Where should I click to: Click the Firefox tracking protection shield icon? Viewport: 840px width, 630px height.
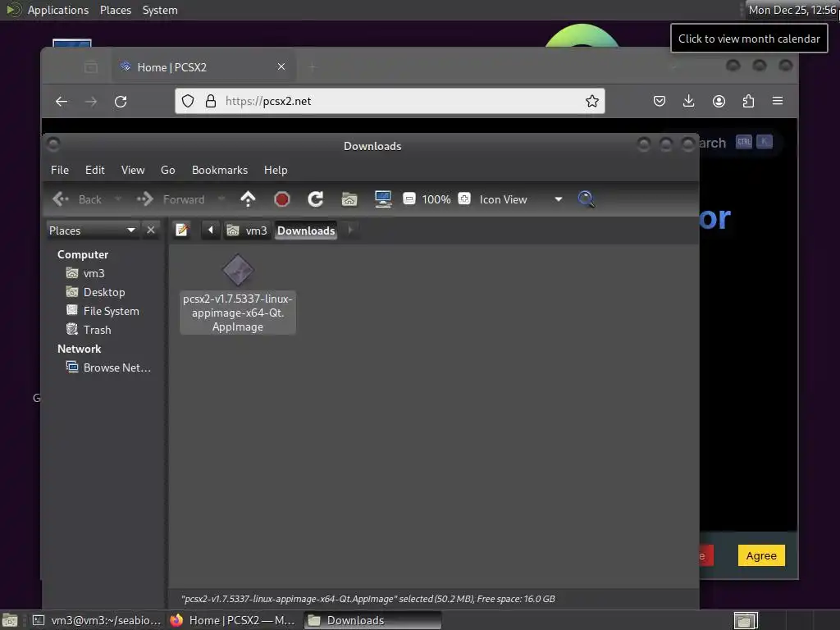point(188,101)
